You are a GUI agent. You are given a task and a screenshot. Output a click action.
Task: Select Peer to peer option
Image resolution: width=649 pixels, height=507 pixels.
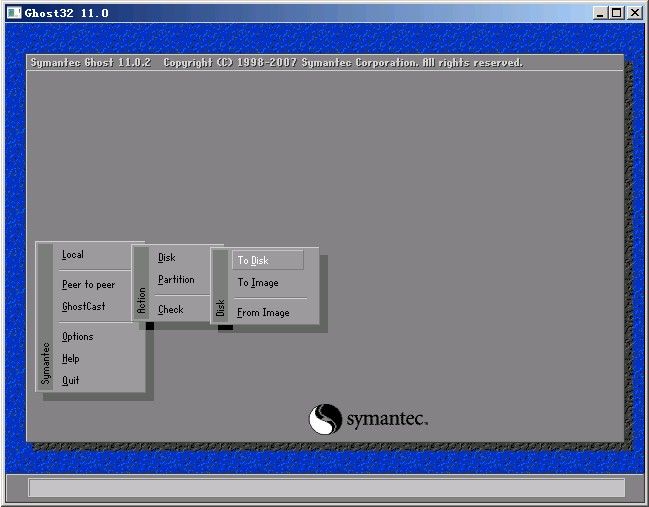(x=88, y=285)
